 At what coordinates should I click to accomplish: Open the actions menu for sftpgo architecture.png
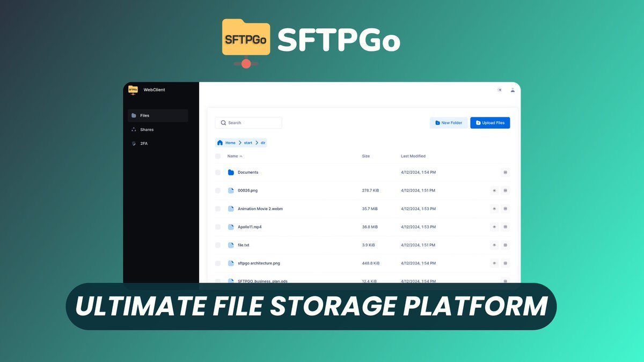(x=505, y=263)
